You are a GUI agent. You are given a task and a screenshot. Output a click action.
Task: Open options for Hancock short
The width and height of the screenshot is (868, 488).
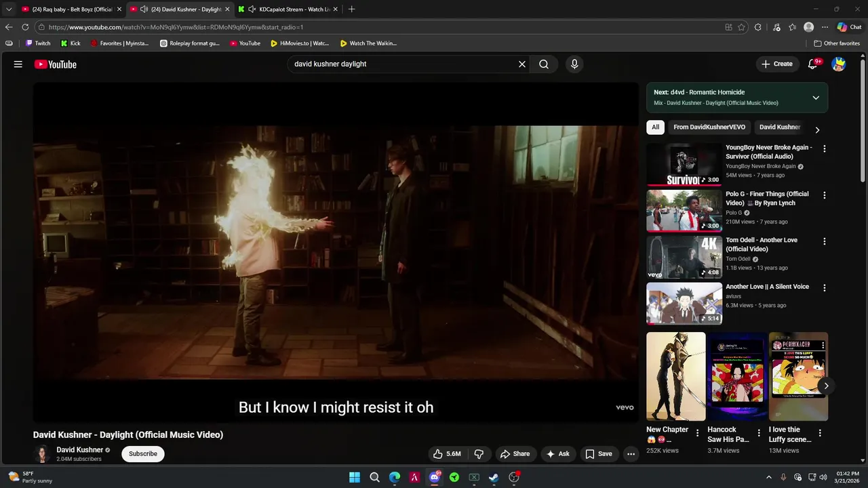tap(758, 433)
